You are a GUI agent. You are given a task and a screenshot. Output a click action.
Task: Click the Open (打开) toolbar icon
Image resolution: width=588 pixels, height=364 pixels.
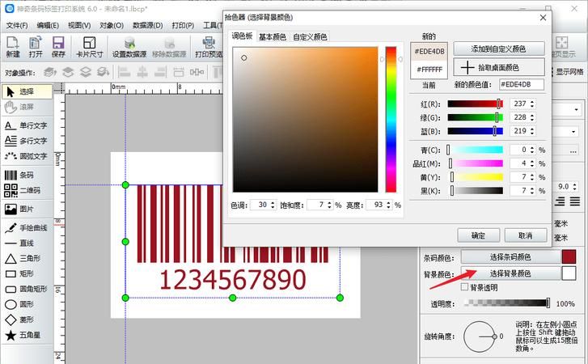pyautogui.click(x=36, y=47)
